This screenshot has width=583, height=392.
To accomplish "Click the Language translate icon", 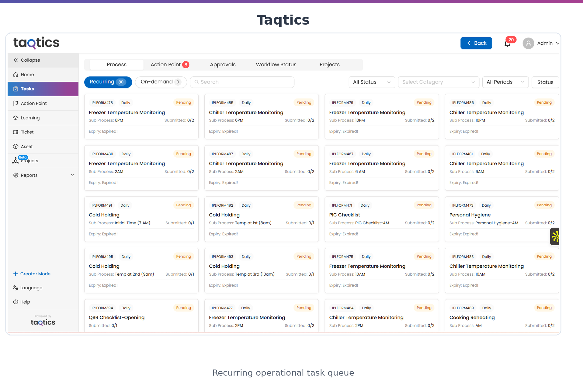I will (16, 288).
